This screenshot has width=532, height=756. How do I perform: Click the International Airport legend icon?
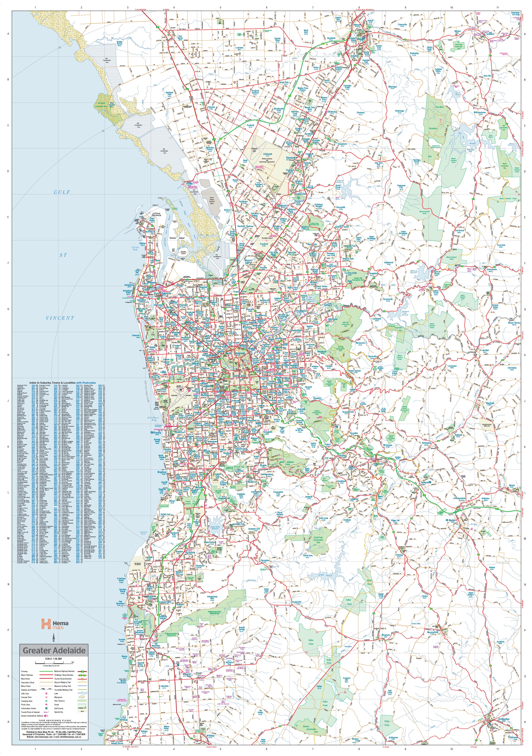(x=45, y=716)
